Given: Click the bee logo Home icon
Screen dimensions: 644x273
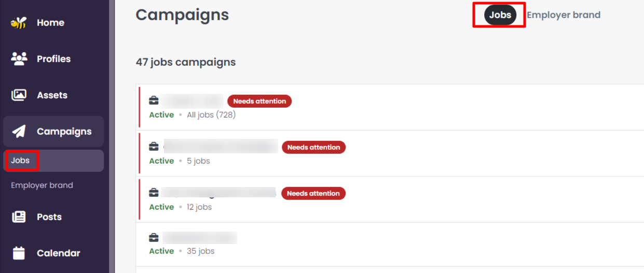Looking at the screenshot, I should click(19, 23).
